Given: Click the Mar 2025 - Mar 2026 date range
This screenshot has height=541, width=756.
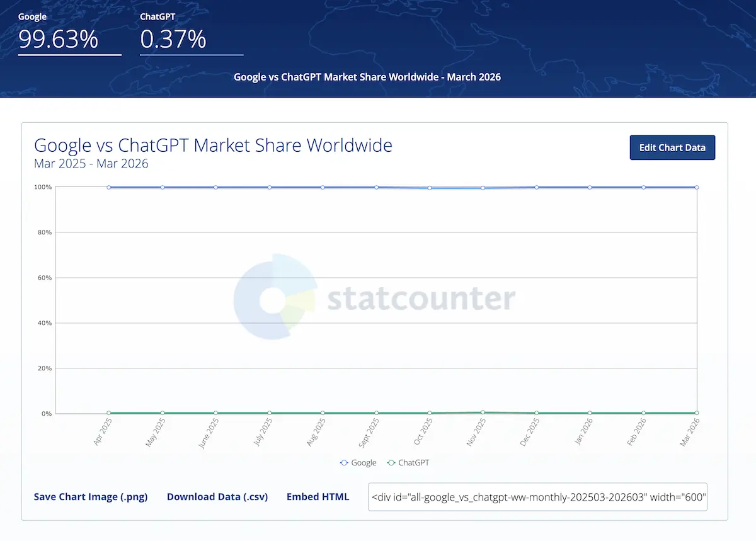Looking at the screenshot, I should (x=91, y=164).
